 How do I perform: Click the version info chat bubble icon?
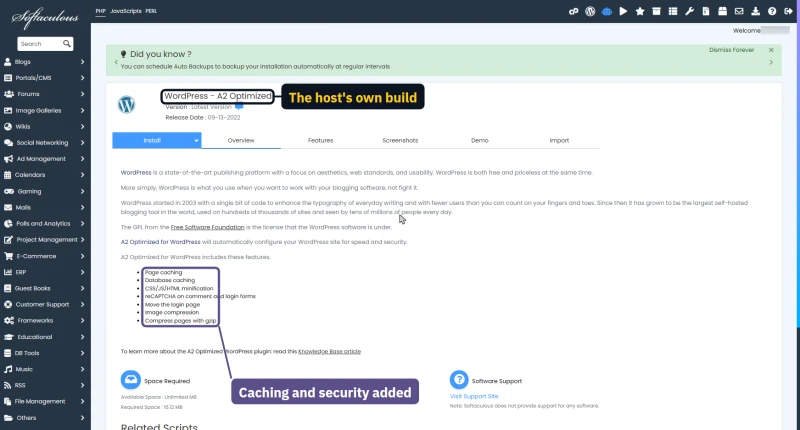239,107
